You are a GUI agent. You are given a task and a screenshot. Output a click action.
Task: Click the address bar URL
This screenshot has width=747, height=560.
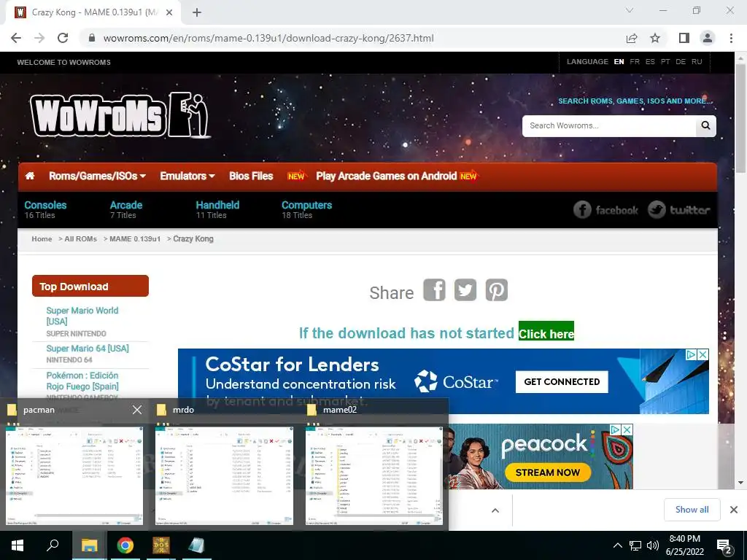point(268,38)
